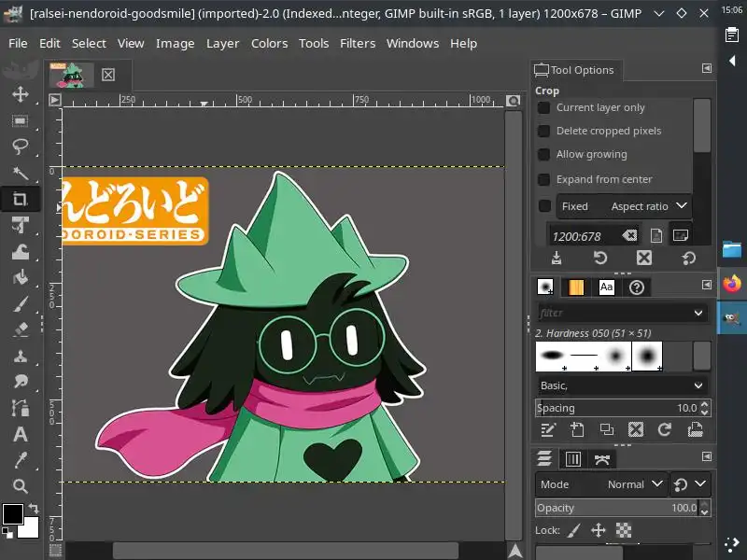Select the Bucket Fill tool
Viewport: 747px width, 560px height.
(x=20, y=277)
